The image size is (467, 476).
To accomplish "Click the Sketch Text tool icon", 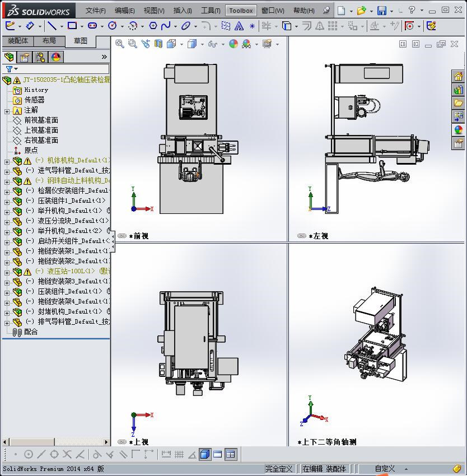I will point(239,26).
